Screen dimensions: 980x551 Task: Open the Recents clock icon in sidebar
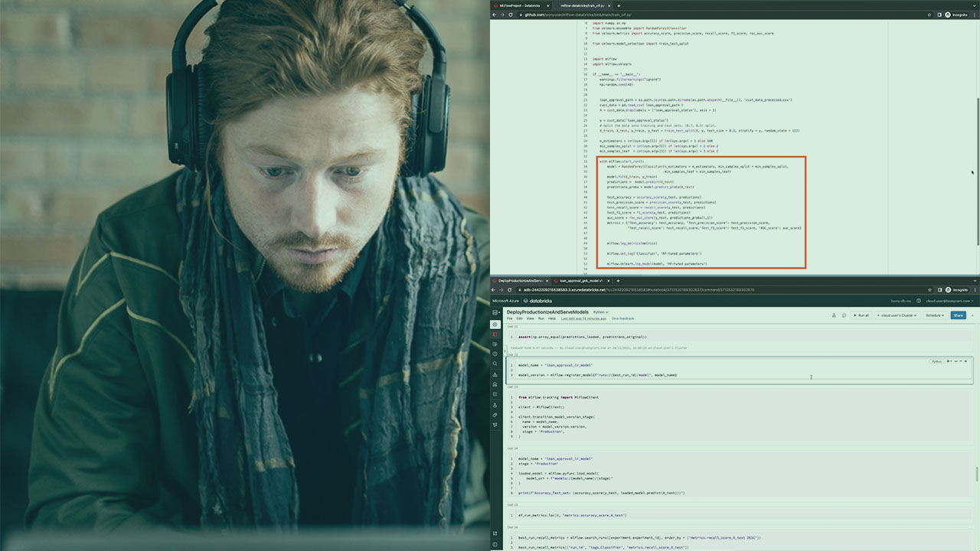pyautogui.click(x=495, y=354)
